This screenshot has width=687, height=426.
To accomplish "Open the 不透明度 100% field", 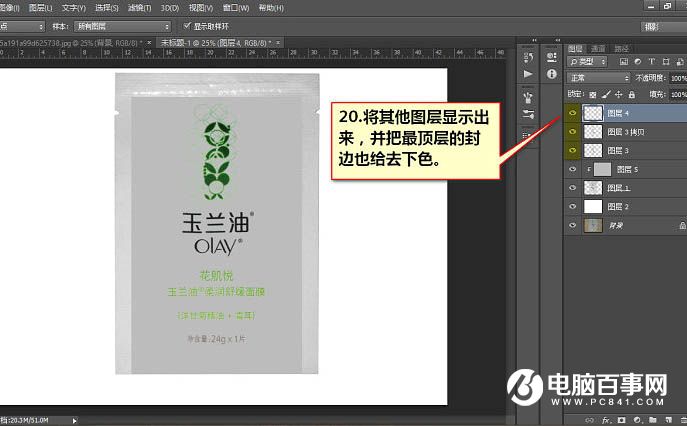I will 678,78.
